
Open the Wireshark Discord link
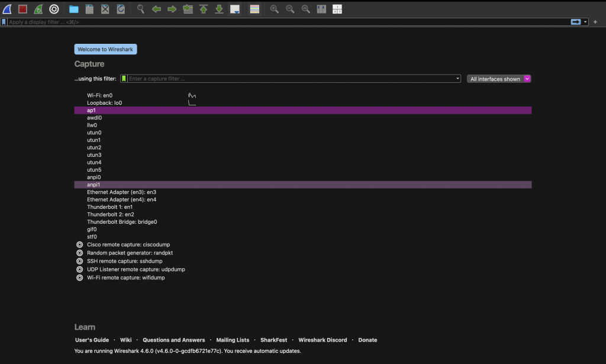323,340
